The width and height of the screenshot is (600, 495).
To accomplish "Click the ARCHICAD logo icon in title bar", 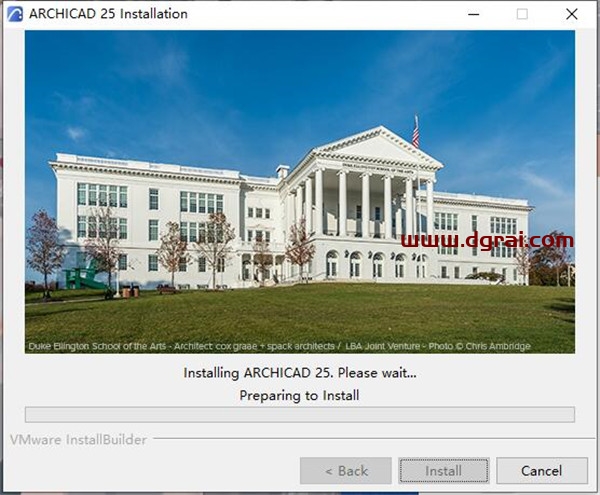I will click(14, 14).
